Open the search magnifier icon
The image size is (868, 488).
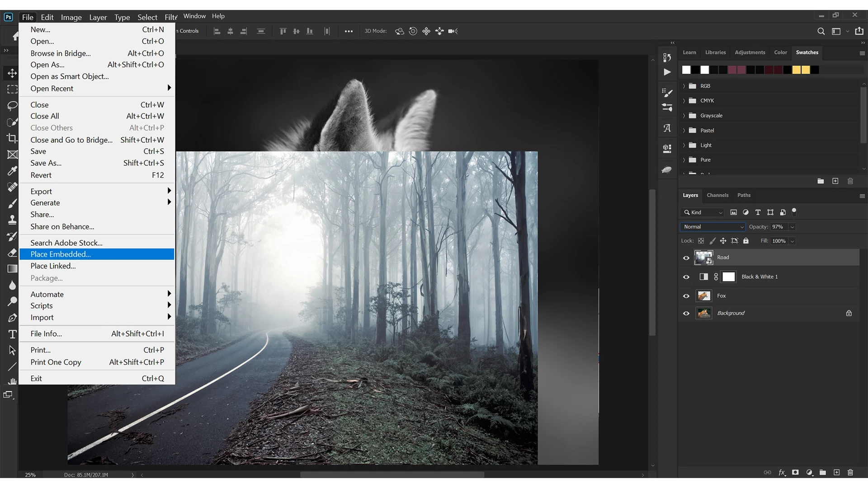(x=821, y=31)
